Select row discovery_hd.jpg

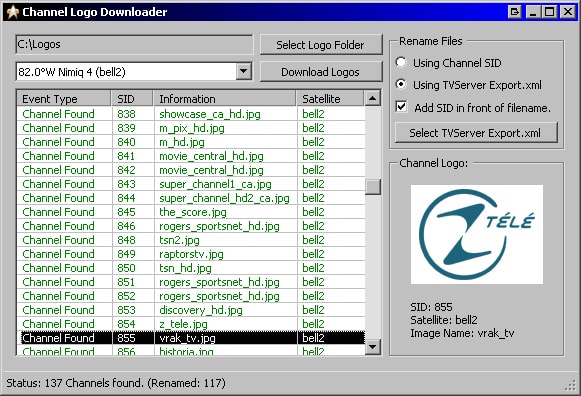click(191, 310)
